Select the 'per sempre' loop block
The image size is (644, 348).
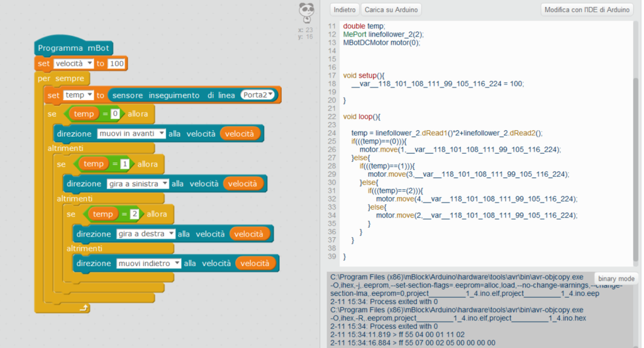click(62, 78)
